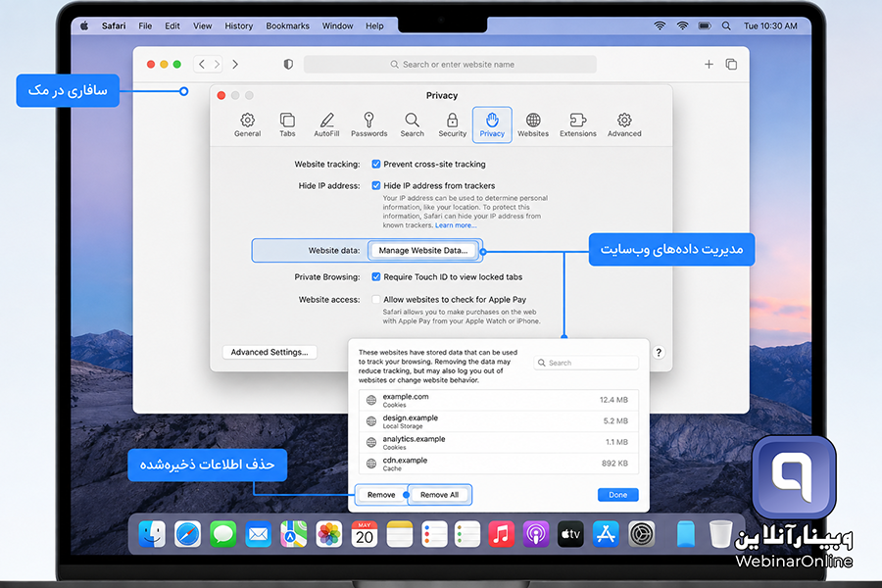Open the Advanced gear tab
Screen dimensions: 882x588
click(x=624, y=124)
